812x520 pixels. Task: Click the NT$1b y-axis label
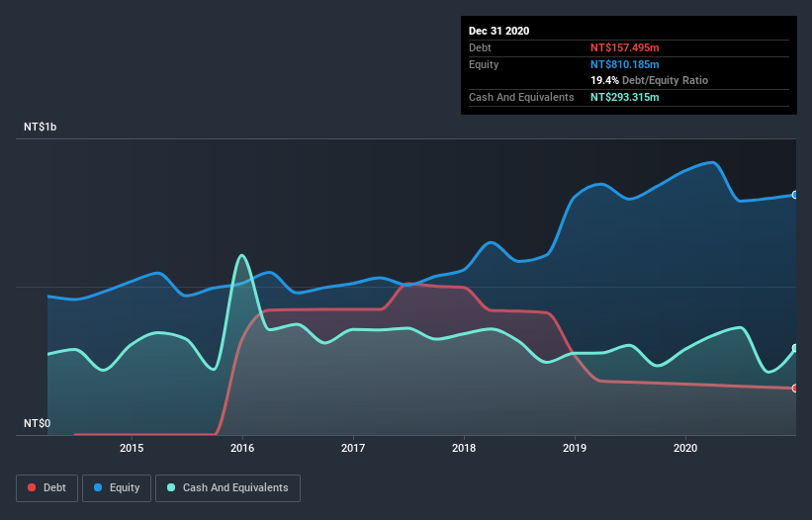tap(40, 127)
